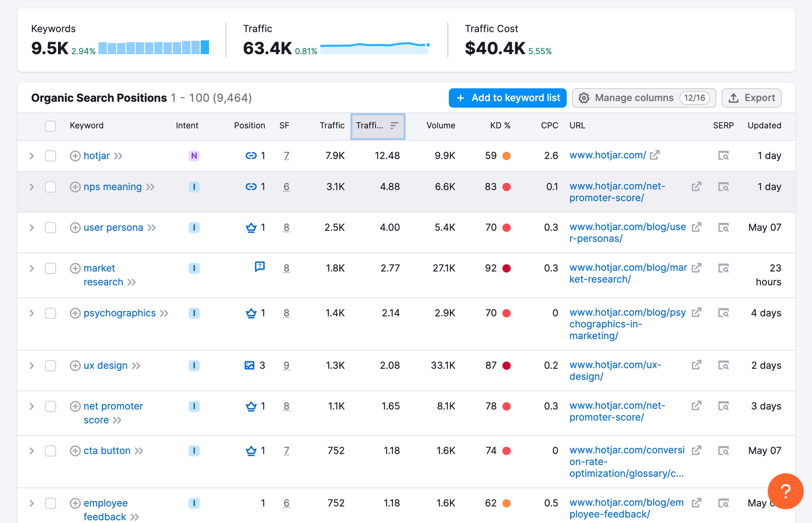Sort by KD % column header
The image size is (812, 523).
point(500,125)
